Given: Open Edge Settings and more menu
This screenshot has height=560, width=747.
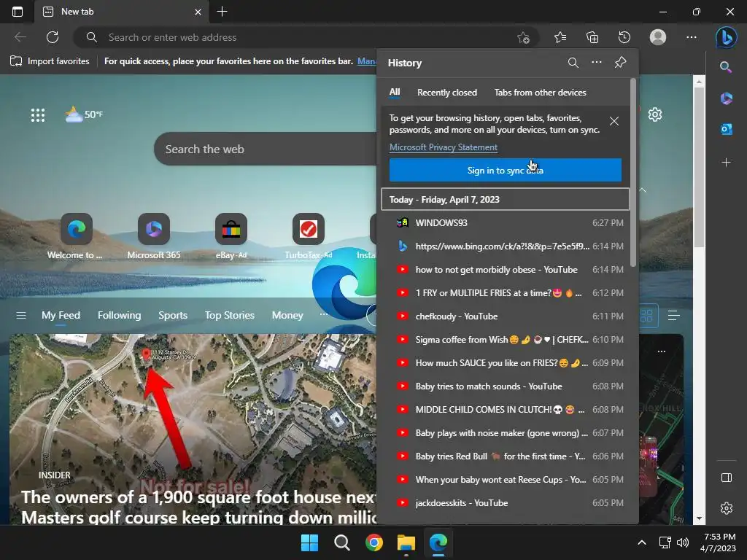Looking at the screenshot, I should coord(692,37).
